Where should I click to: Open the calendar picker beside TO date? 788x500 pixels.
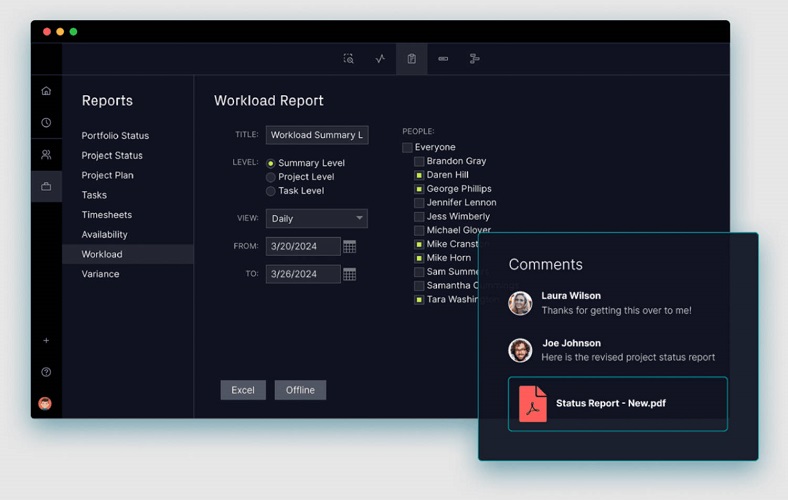[x=350, y=274]
